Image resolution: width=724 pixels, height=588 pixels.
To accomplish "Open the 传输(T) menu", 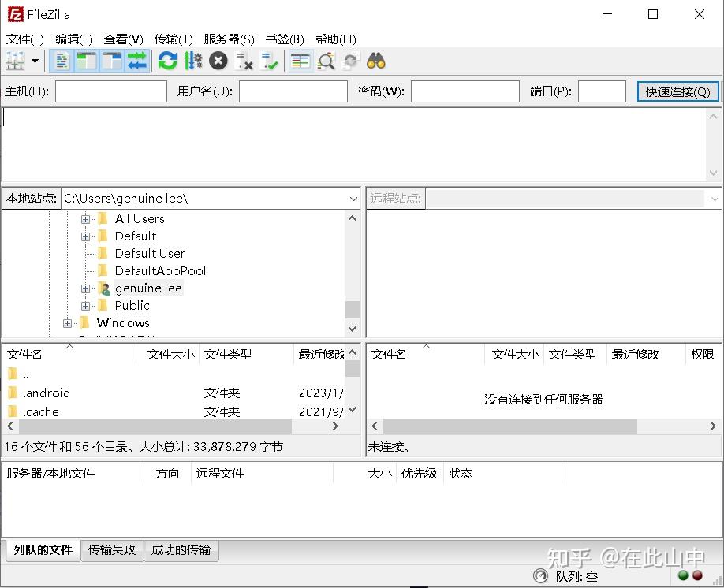I will [x=174, y=39].
